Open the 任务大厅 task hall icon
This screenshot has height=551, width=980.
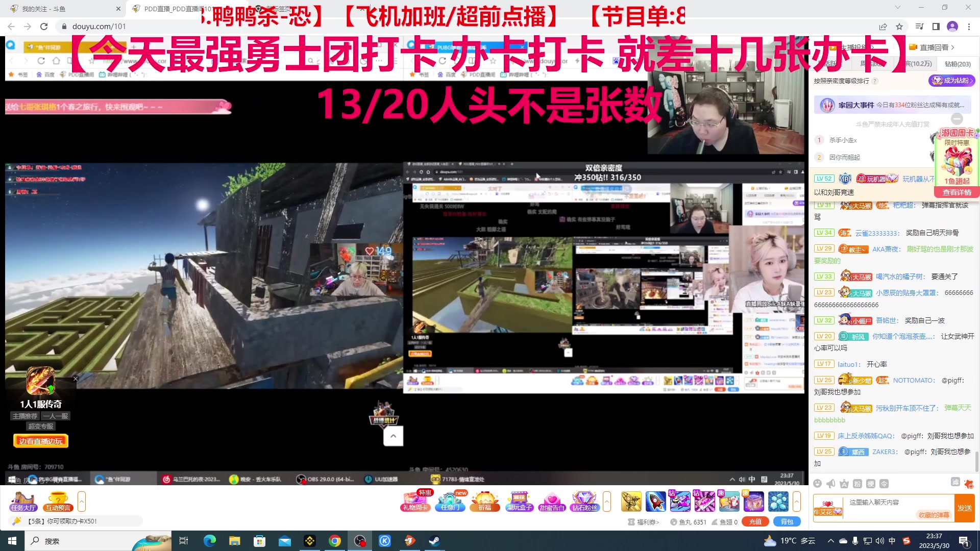(23, 501)
